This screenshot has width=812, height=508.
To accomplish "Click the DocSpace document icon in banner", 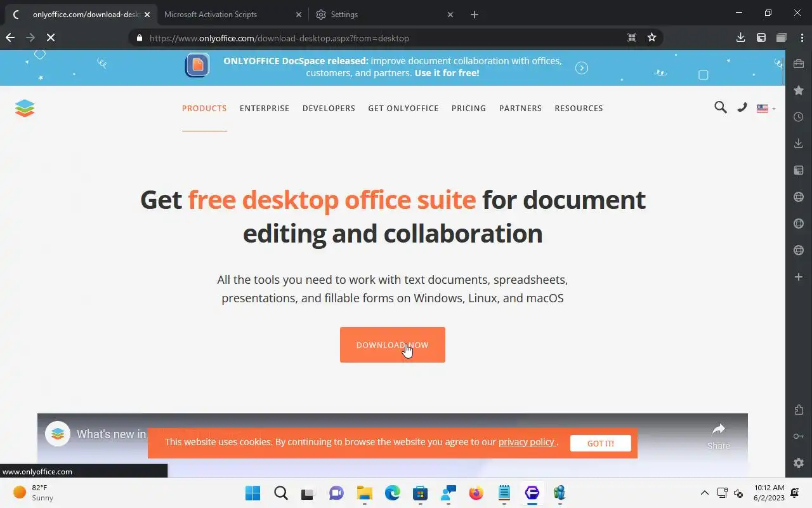I will 197,65.
